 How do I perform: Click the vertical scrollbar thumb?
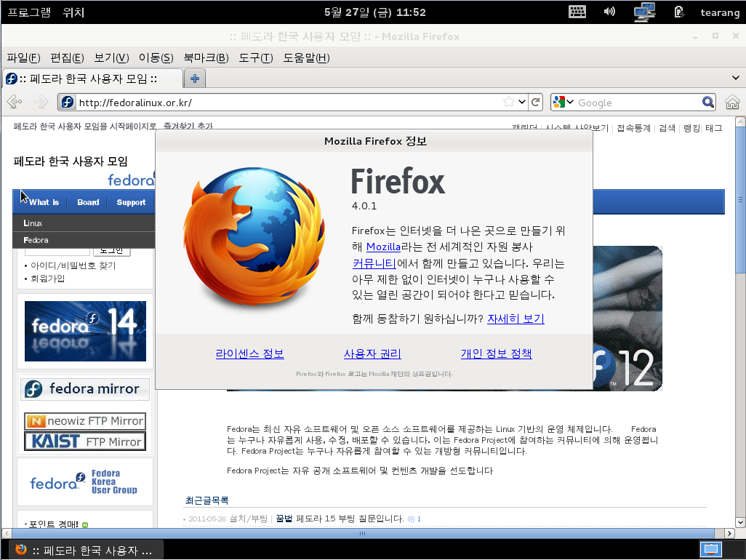[x=740, y=200]
